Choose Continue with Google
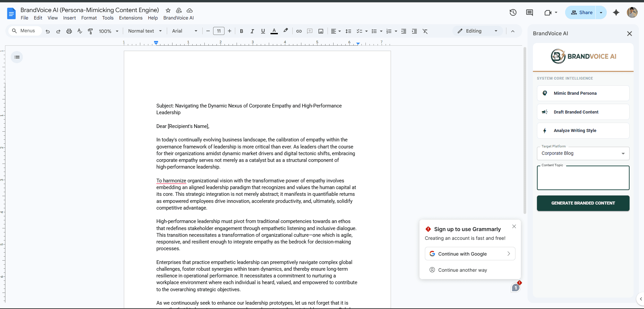This screenshot has height=309, width=644. [470, 254]
